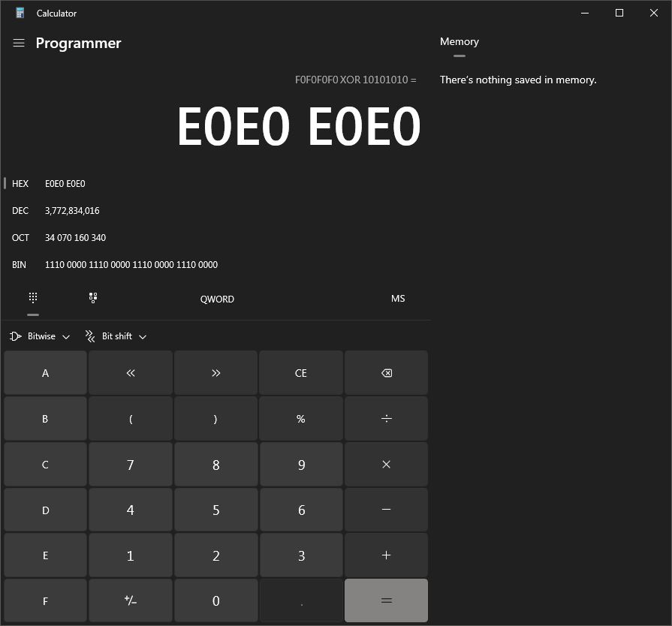This screenshot has height=626, width=672.
Task: Click the backspace delete key
Action: pos(386,373)
